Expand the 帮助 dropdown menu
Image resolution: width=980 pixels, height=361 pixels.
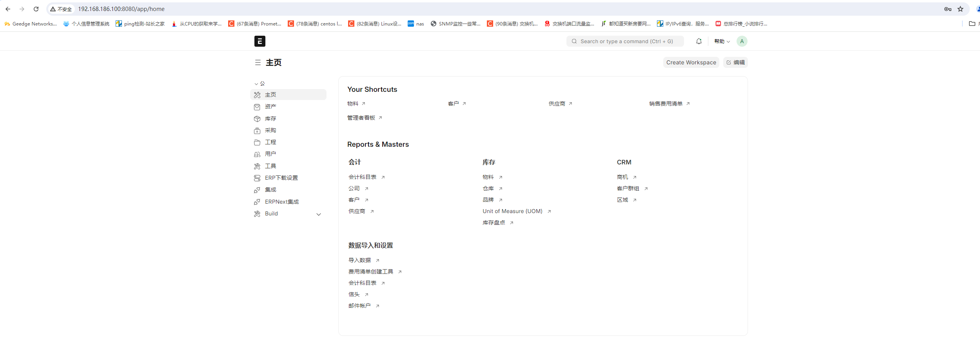(722, 41)
